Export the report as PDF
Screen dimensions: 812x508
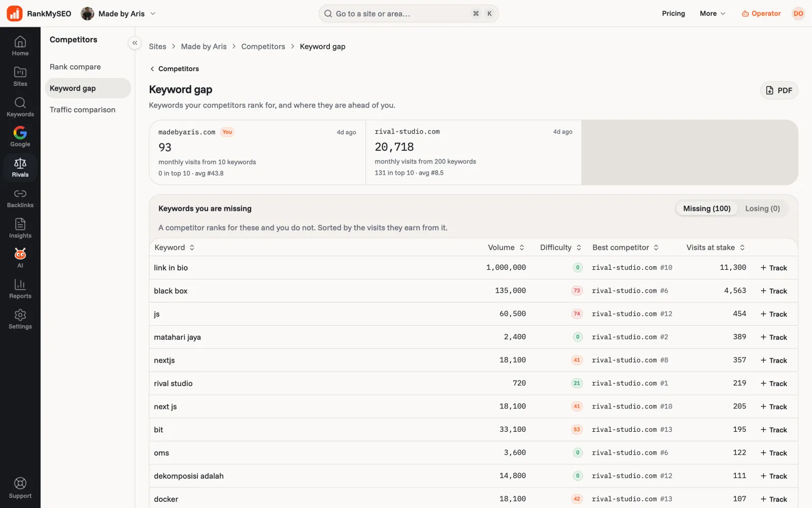click(779, 90)
